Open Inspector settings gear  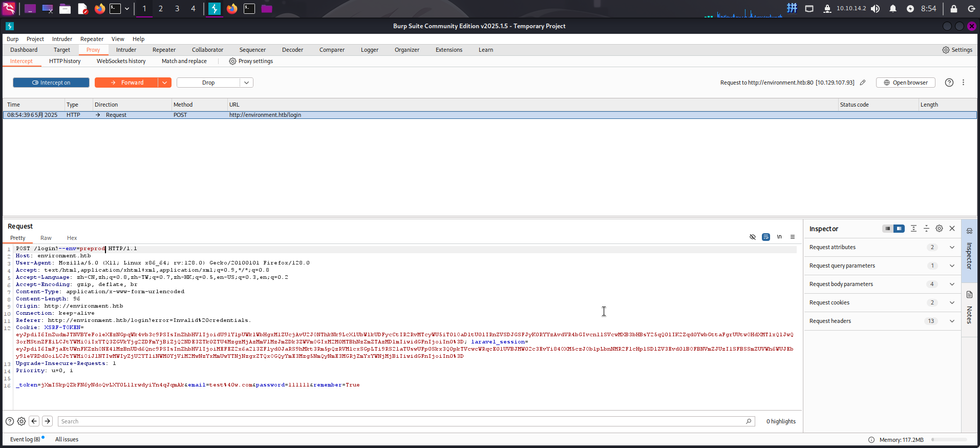click(x=939, y=229)
